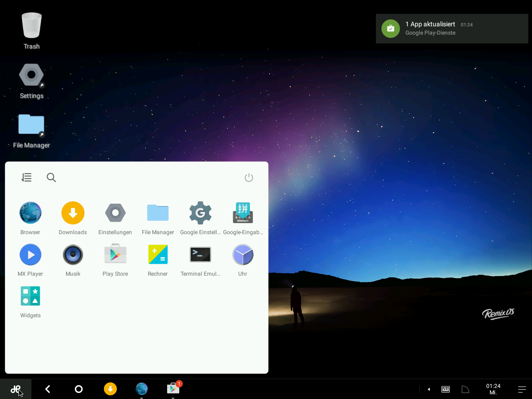Collapse recent apps with the Overview circle button
532x399 pixels.
pyautogui.click(x=79, y=389)
